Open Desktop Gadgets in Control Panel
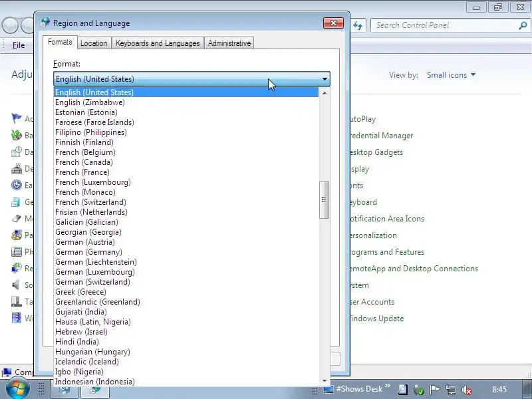 376,152
